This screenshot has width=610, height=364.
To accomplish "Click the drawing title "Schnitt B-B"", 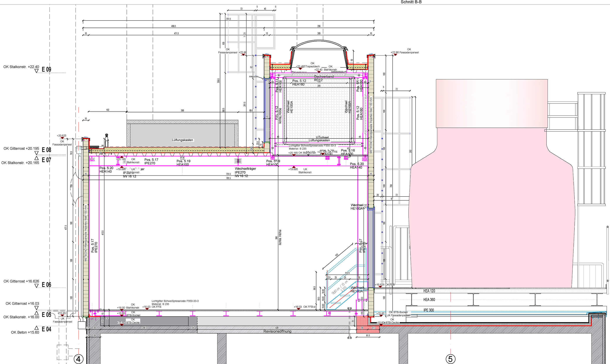I will tap(411, 2).
